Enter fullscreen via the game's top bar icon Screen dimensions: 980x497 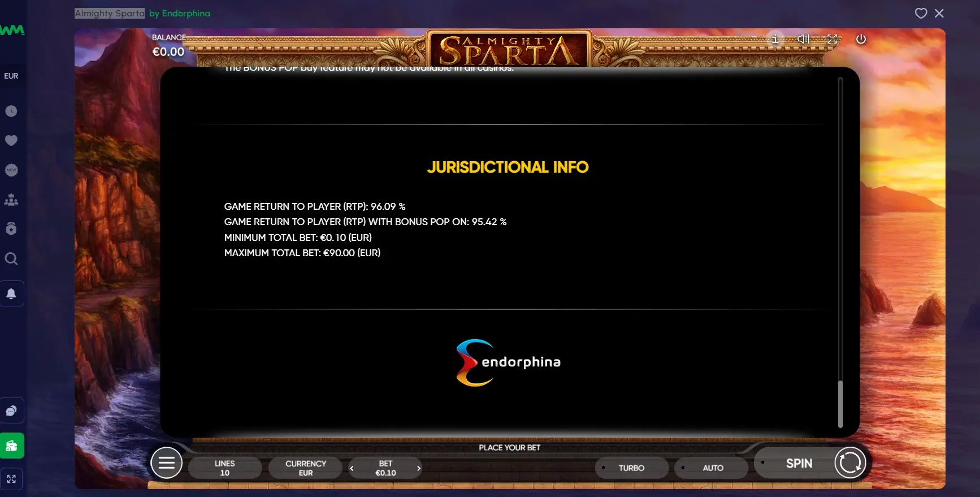click(832, 39)
